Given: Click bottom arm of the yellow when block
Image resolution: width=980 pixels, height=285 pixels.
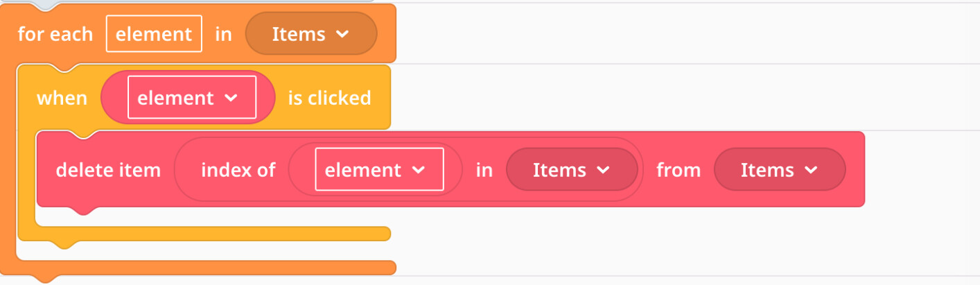Looking at the screenshot, I should point(208,234).
